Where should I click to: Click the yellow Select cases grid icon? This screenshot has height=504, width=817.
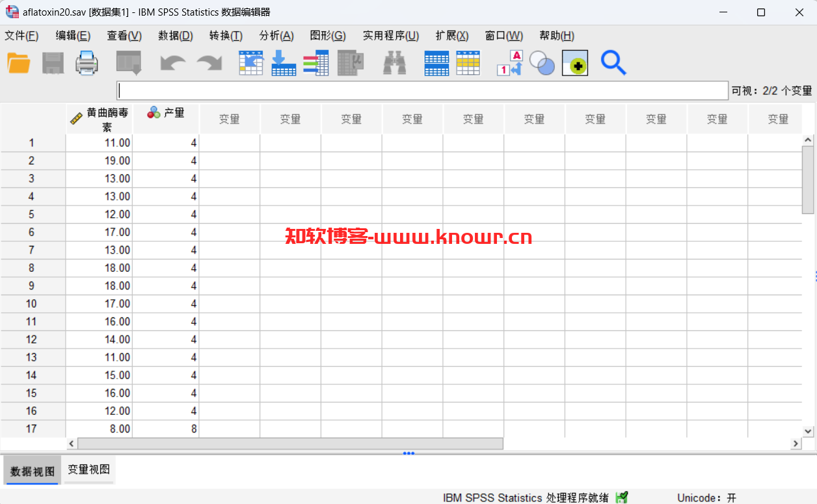468,63
